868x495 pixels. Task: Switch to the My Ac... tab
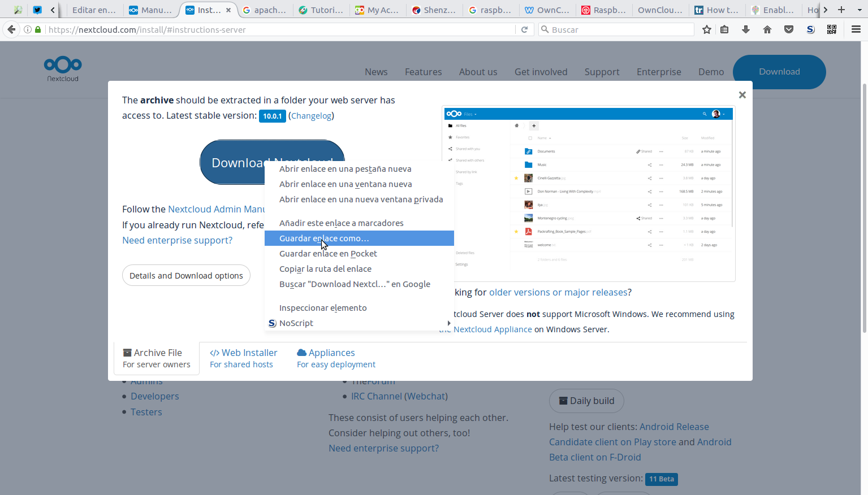pos(377,10)
